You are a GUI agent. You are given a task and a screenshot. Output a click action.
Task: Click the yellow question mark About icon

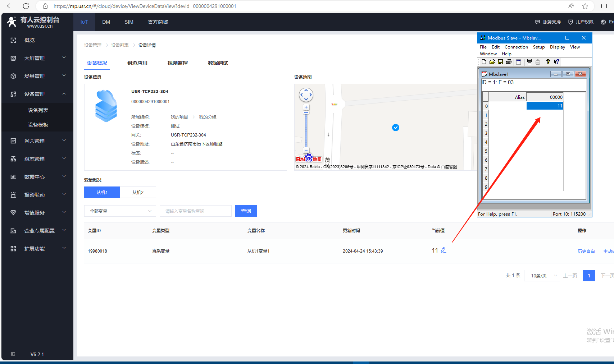click(548, 62)
